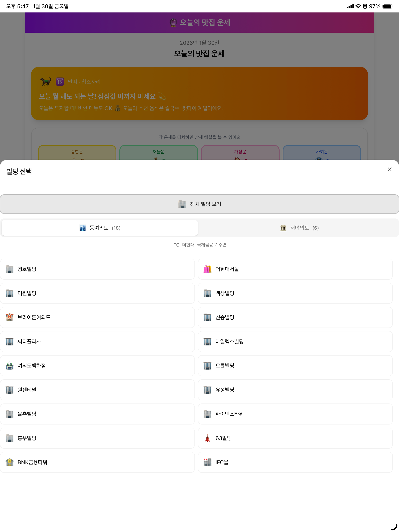
Task: Click the office building icon for 오륜빌딩
Action: (207, 366)
